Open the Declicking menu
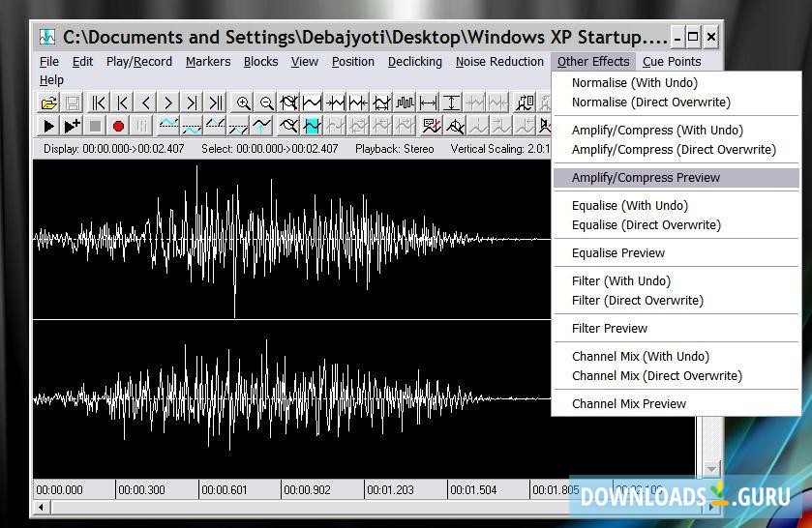812x528 pixels. [x=415, y=62]
